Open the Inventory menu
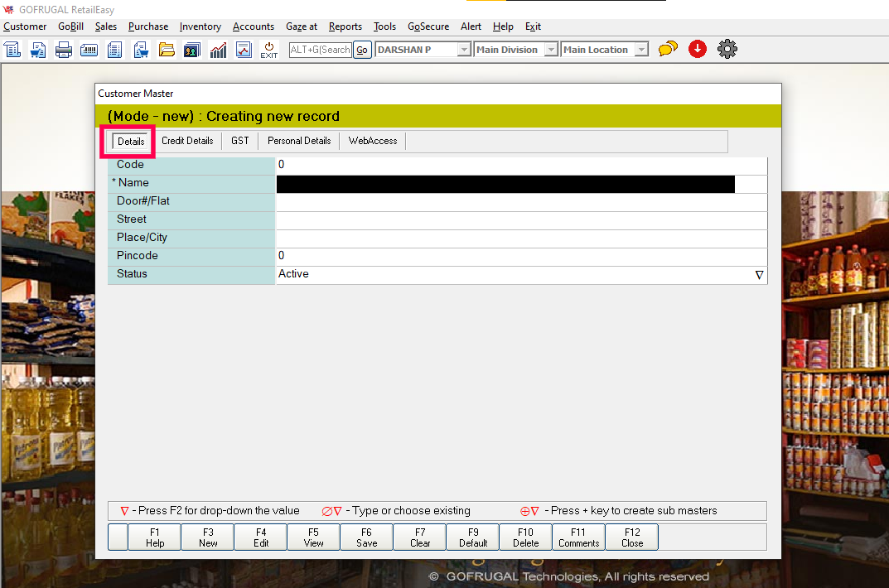The width and height of the screenshot is (889, 588). point(201,27)
